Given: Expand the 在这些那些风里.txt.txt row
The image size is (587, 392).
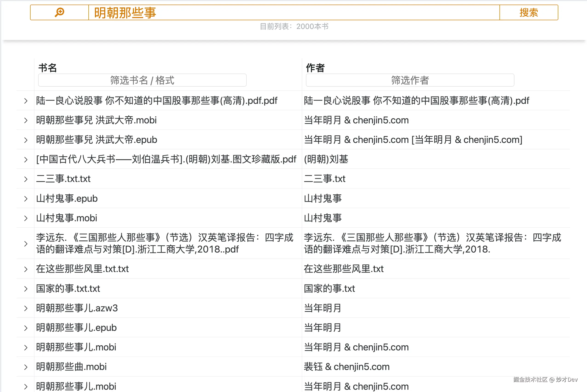Looking at the screenshot, I should pos(26,269).
